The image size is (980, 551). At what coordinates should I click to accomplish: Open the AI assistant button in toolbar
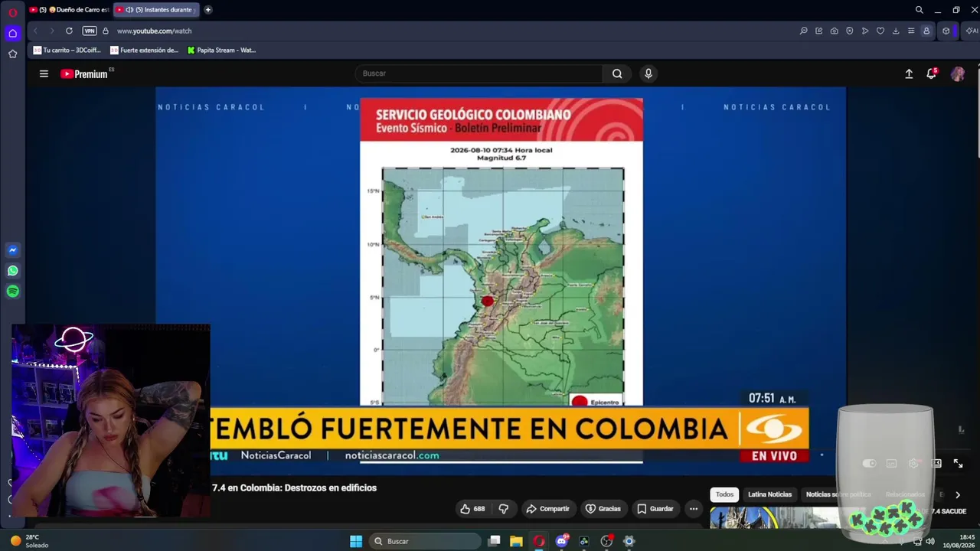pos(972,31)
